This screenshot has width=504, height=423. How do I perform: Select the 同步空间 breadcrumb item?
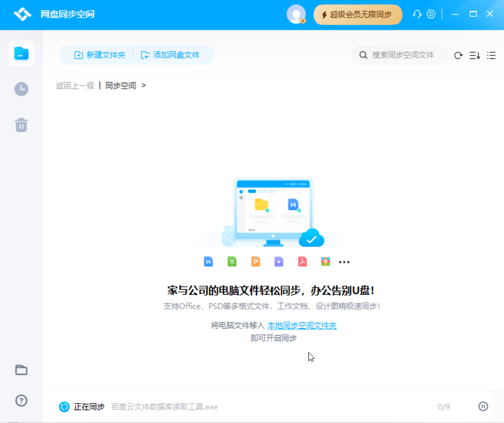(120, 86)
